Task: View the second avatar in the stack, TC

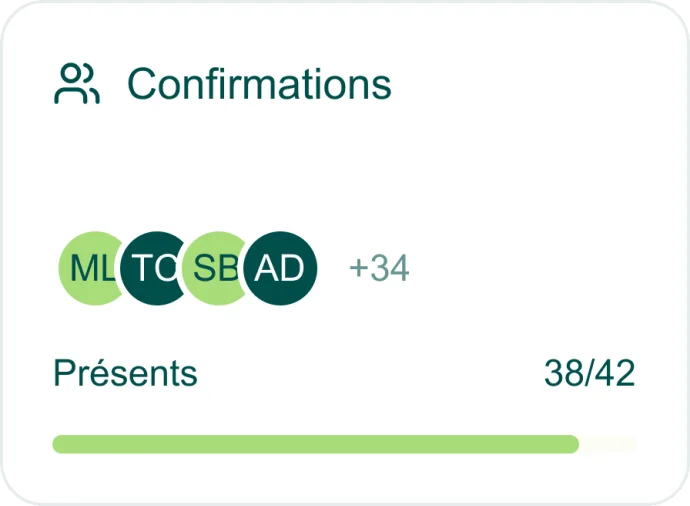Action: coord(152,268)
